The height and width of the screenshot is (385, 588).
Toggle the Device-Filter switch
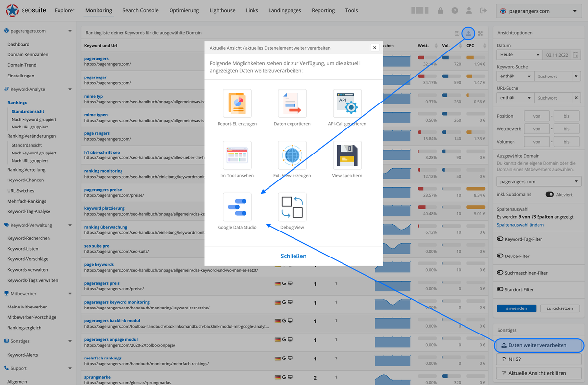(500, 256)
